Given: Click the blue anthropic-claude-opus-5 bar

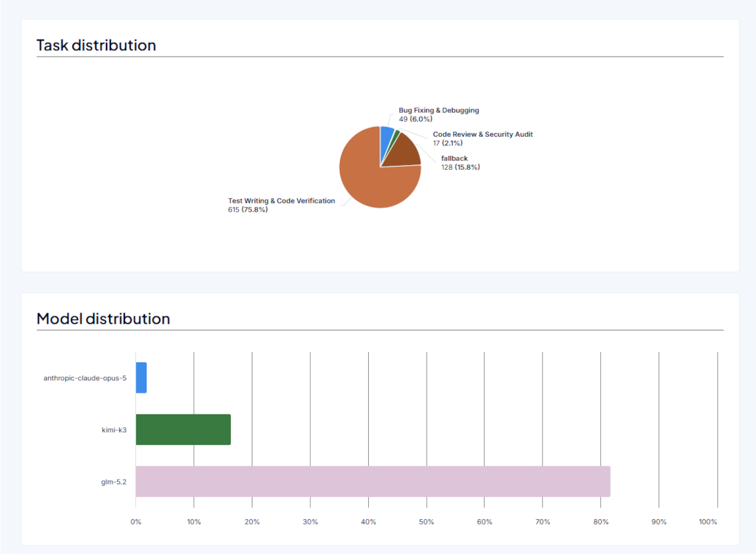Looking at the screenshot, I should (141, 378).
